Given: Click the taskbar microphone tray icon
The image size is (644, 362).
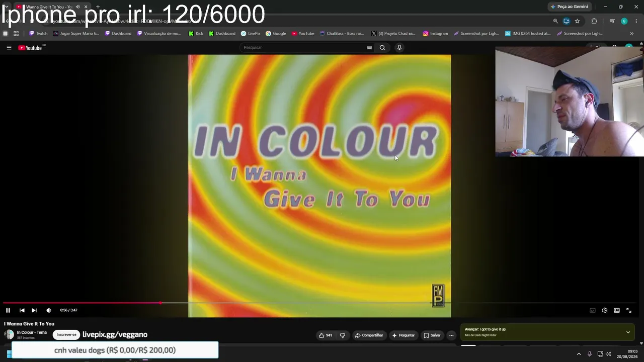Looking at the screenshot, I should click(590, 354).
